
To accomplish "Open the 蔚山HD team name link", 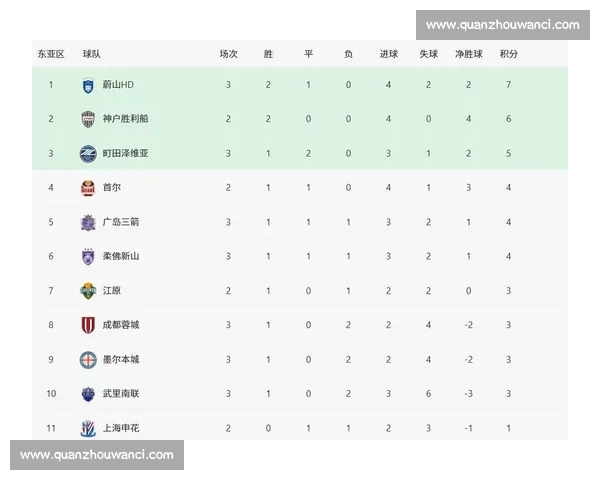I will (118, 85).
